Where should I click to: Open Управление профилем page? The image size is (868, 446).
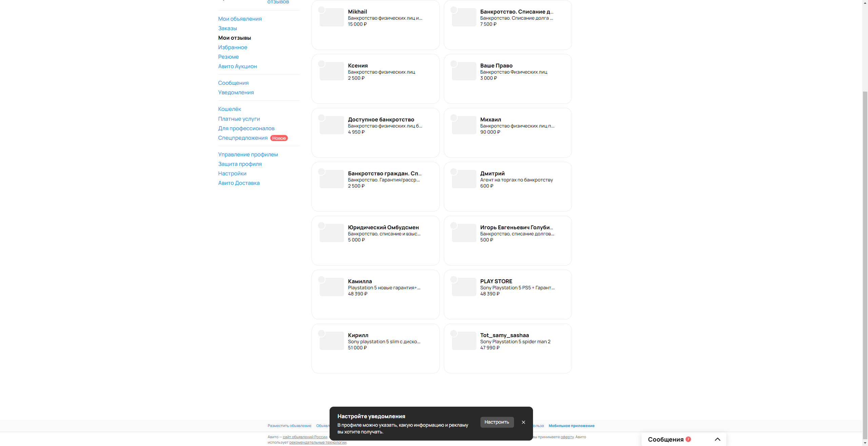coord(248,155)
